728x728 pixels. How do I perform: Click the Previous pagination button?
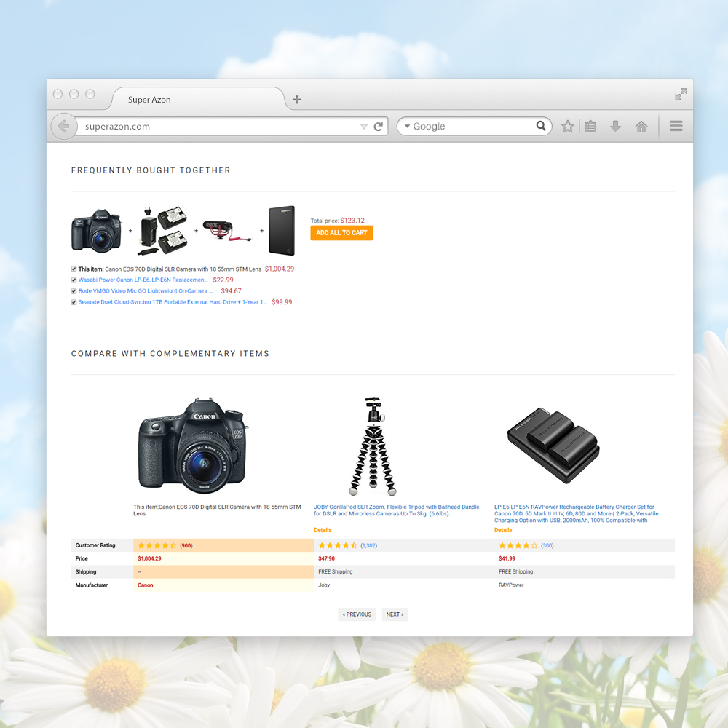[357, 614]
